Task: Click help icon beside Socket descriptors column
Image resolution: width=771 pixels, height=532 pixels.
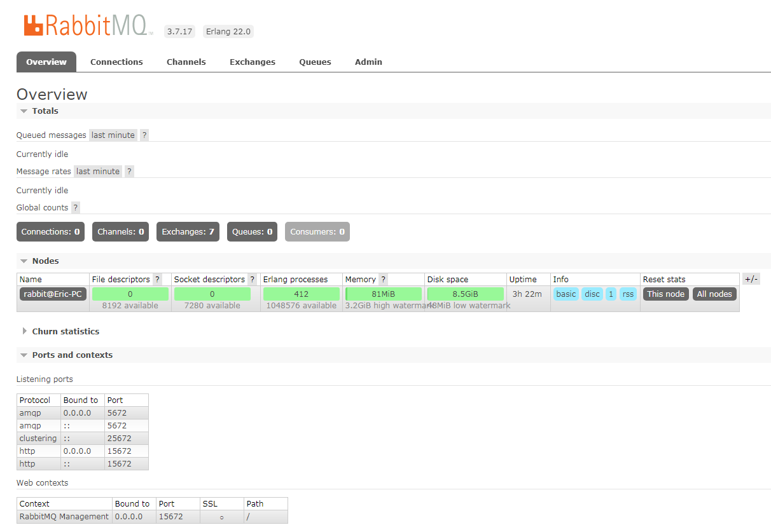Action: coord(253,279)
